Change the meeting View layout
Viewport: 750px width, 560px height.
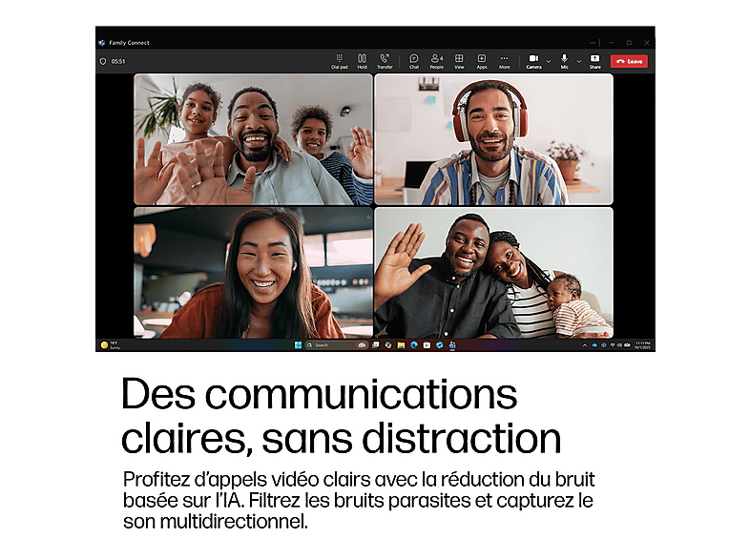459,61
